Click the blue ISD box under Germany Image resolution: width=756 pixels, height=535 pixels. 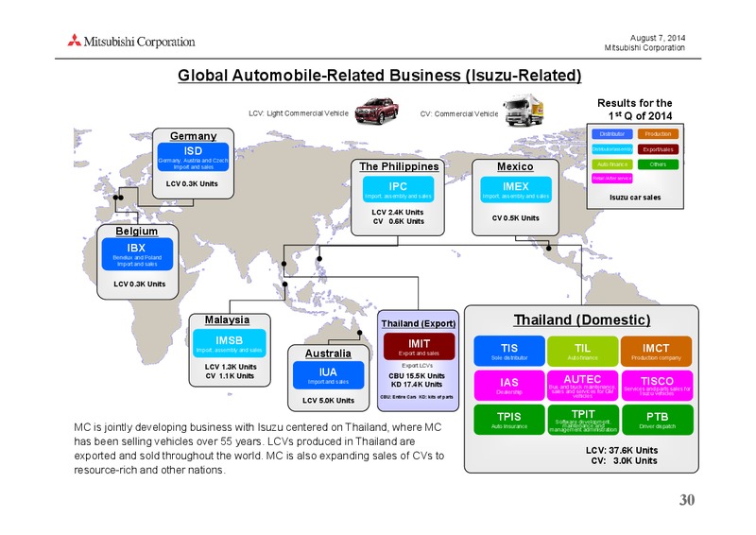tap(193, 157)
